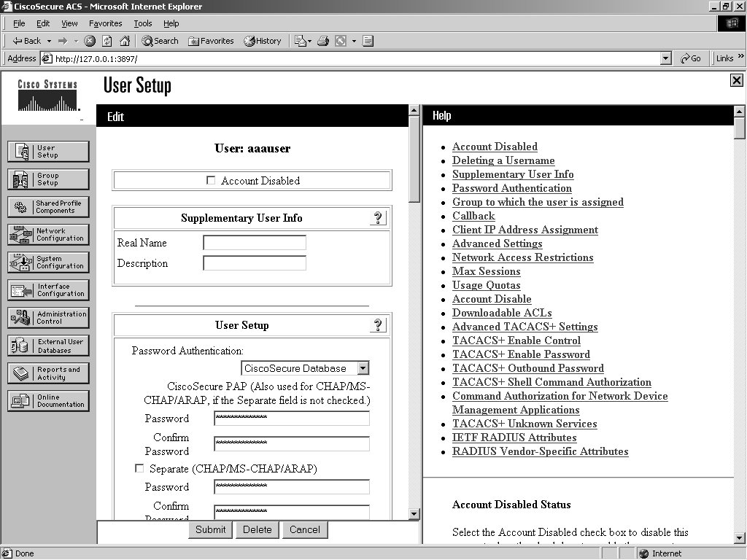Open the Help menu
The width and height of the screenshot is (747, 560).
tap(171, 23)
